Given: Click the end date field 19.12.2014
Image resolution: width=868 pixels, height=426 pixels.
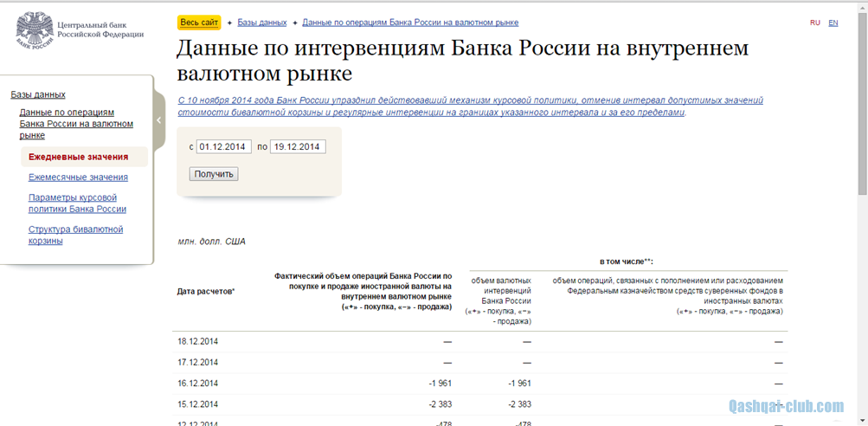Looking at the screenshot, I should tap(298, 147).
